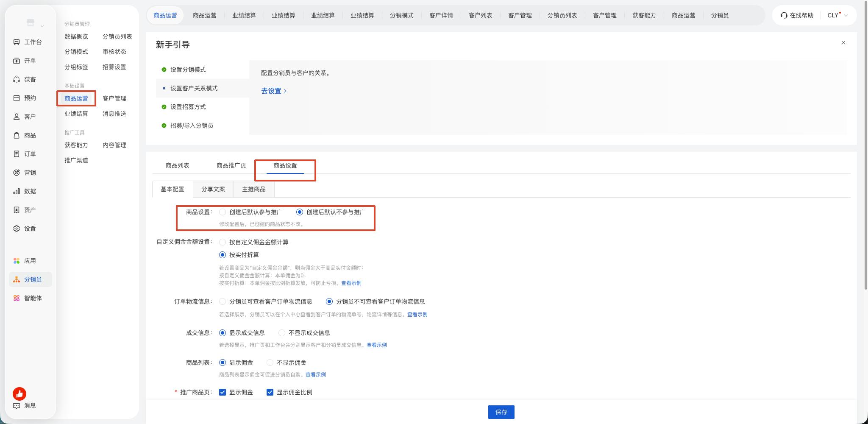868x424 pixels.
Task: Select 不显示佣金 radio for 商品列表
Action: (270, 363)
